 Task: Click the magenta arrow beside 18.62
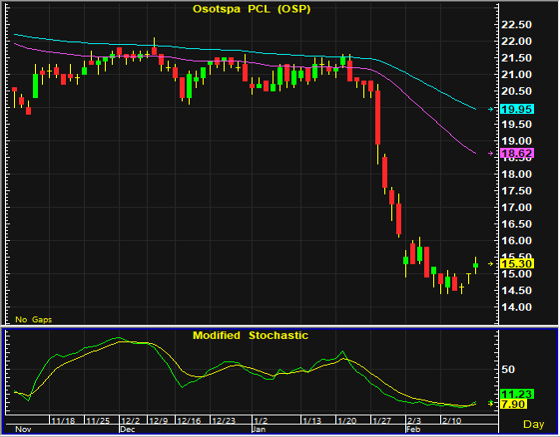(491, 154)
